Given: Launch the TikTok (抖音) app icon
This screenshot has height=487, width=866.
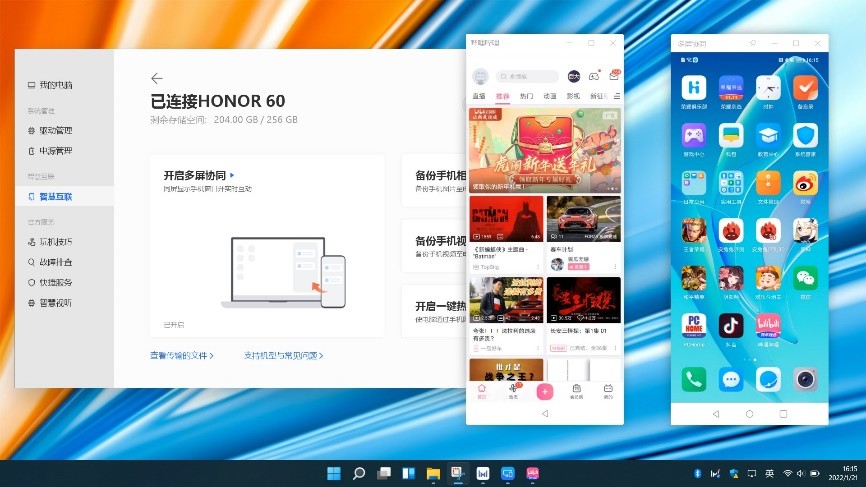Looking at the screenshot, I should [731, 327].
